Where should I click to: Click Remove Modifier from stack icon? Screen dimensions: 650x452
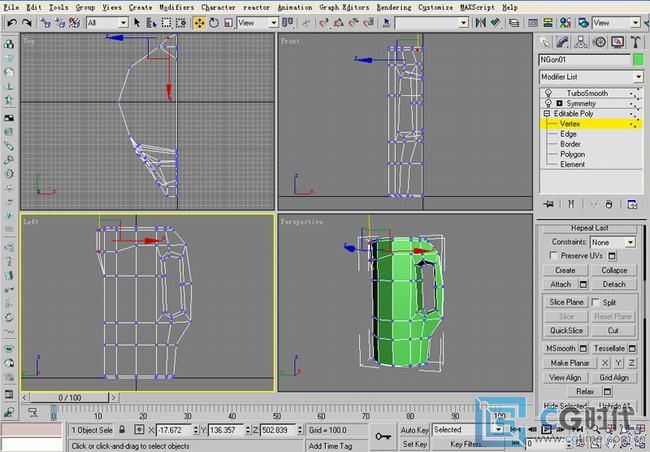609,204
